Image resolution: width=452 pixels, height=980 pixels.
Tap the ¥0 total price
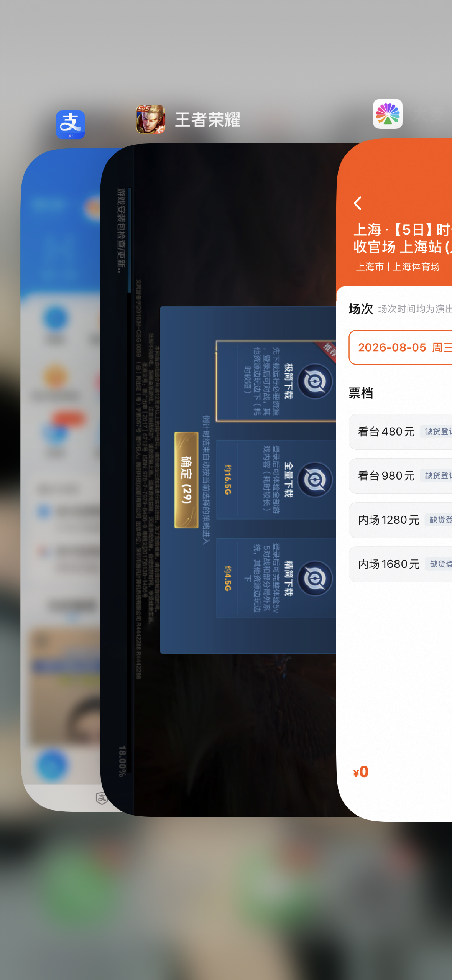click(361, 772)
